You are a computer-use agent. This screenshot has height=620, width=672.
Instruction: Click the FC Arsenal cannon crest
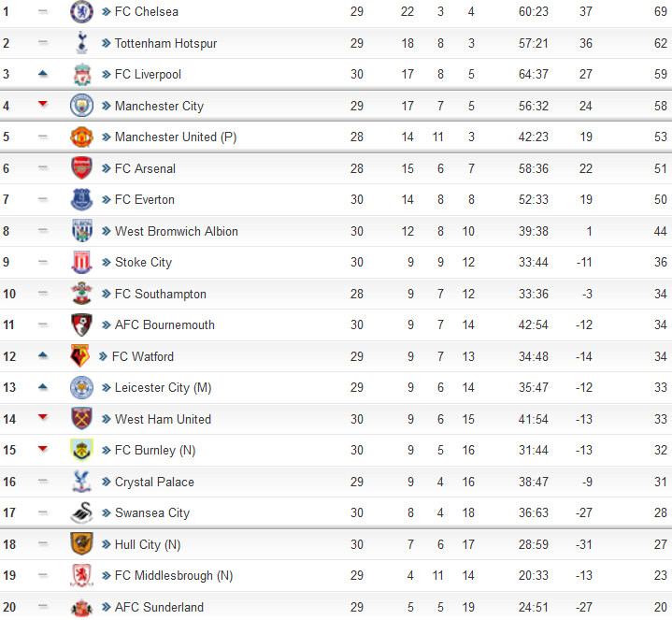[81, 168]
